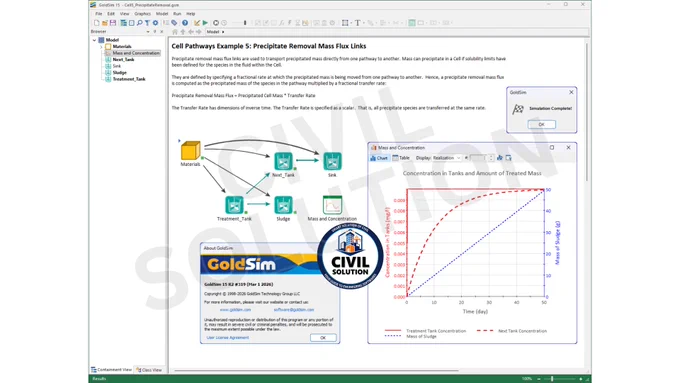The image size is (680, 383).
Task: Select the Next_Tank cell element
Action: [283, 162]
